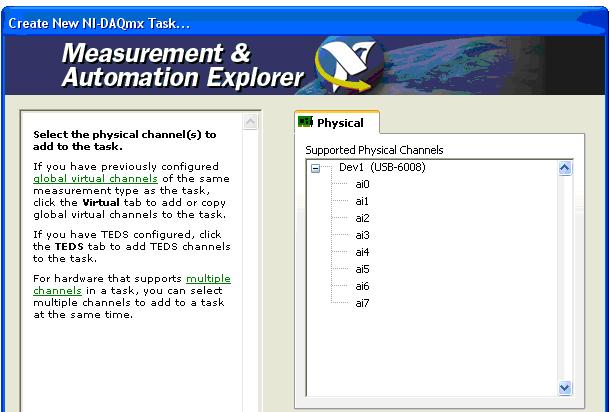Click the NI logo icon in banner
The image size is (610, 412).
tap(347, 65)
